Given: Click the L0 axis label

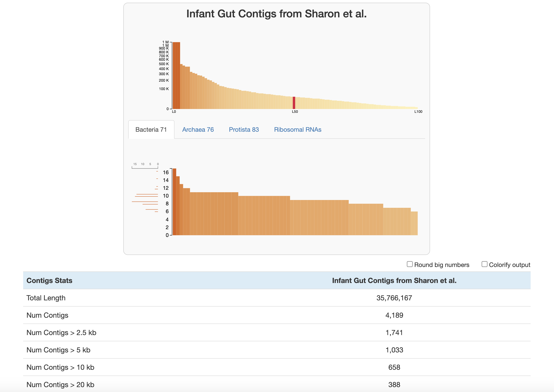Looking at the screenshot, I should point(174,111).
